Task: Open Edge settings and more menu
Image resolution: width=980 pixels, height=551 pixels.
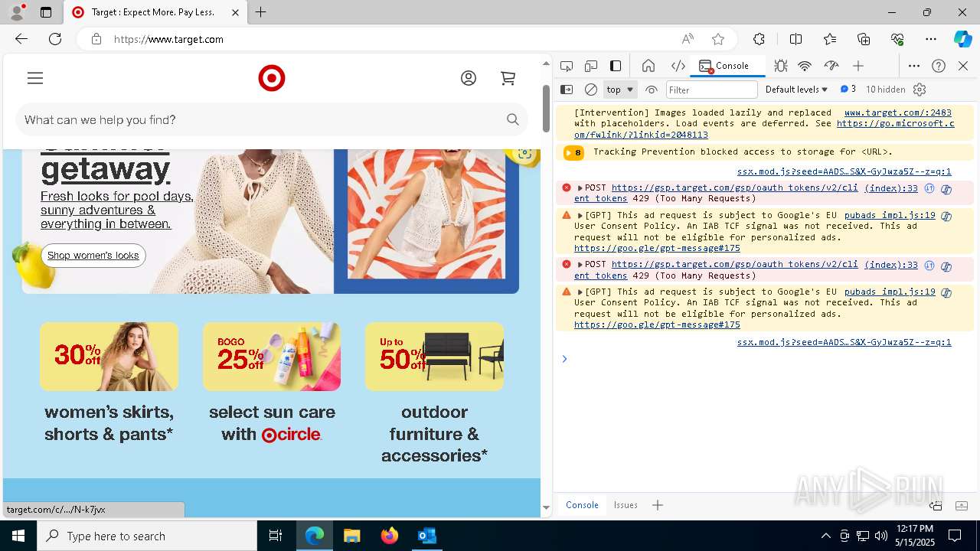Action: click(x=931, y=39)
